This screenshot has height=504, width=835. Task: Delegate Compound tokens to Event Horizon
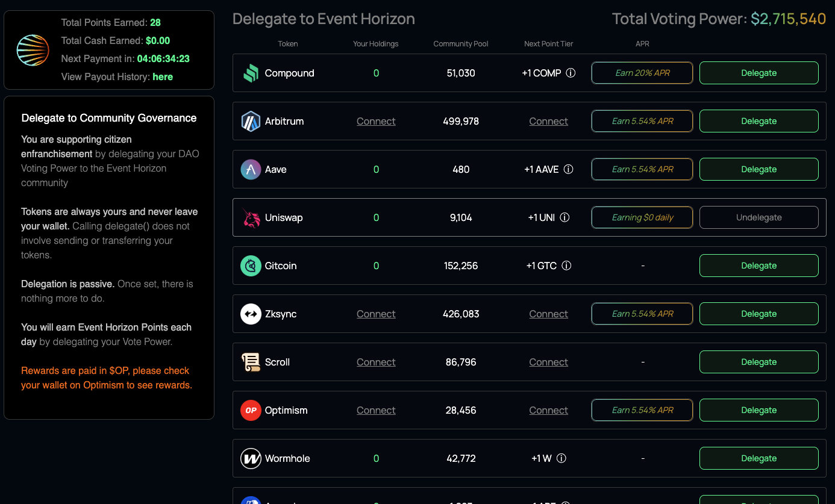click(758, 73)
